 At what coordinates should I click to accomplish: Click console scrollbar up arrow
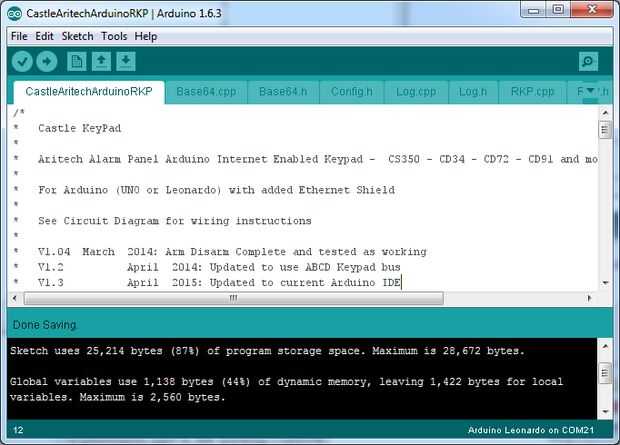tap(605, 347)
